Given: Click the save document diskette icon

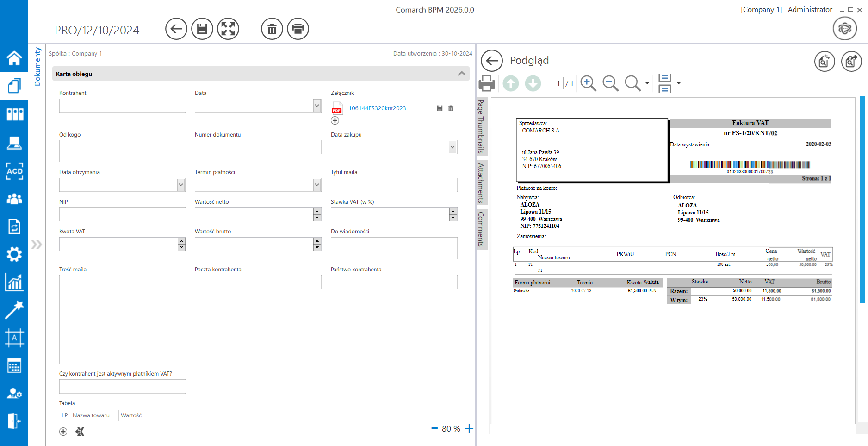Looking at the screenshot, I should coord(202,29).
